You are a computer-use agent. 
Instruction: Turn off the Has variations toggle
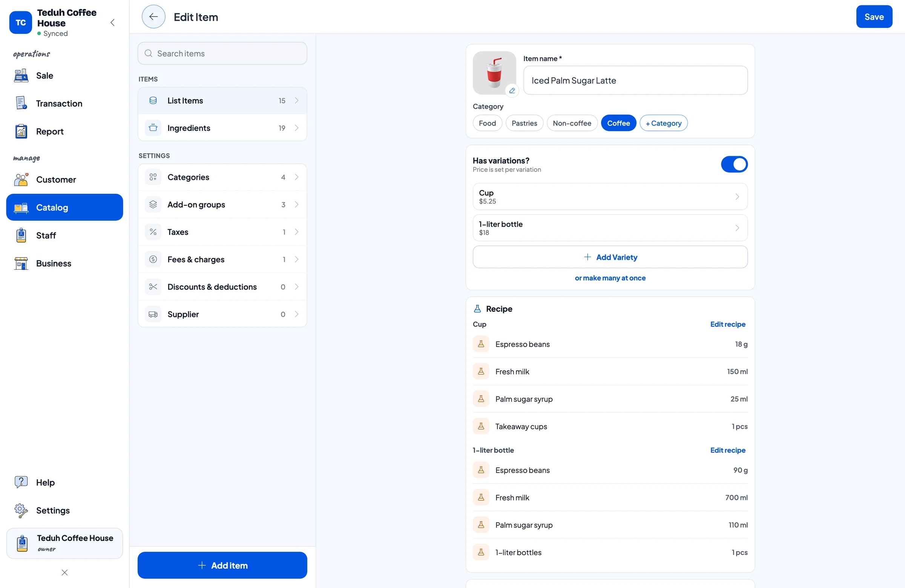pyautogui.click(x=734, y=164)
